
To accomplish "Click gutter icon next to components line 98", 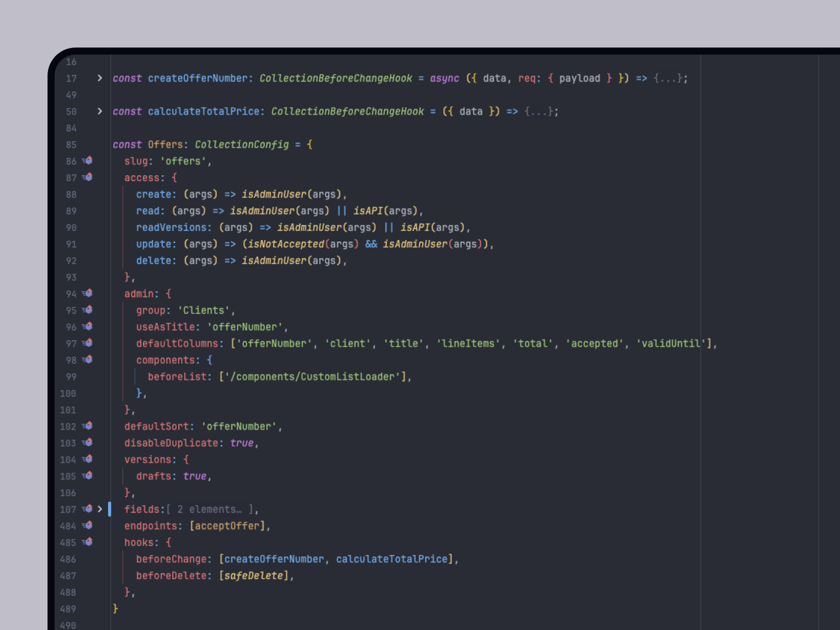I will tap(87, 360).
